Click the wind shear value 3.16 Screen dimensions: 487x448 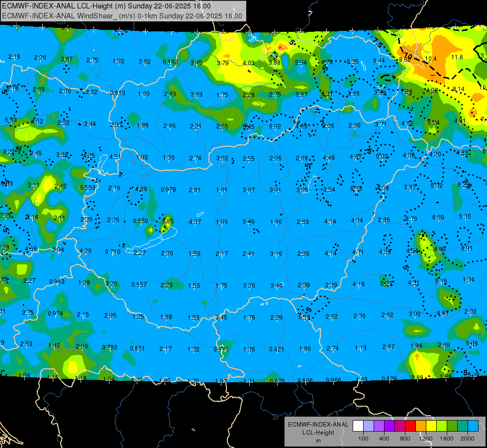pyautogui.click(x=276, y=254)
